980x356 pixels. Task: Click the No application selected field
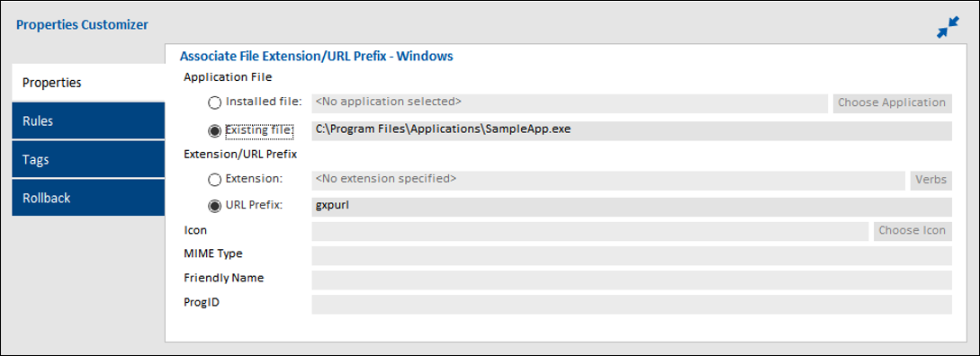point(570,103)
